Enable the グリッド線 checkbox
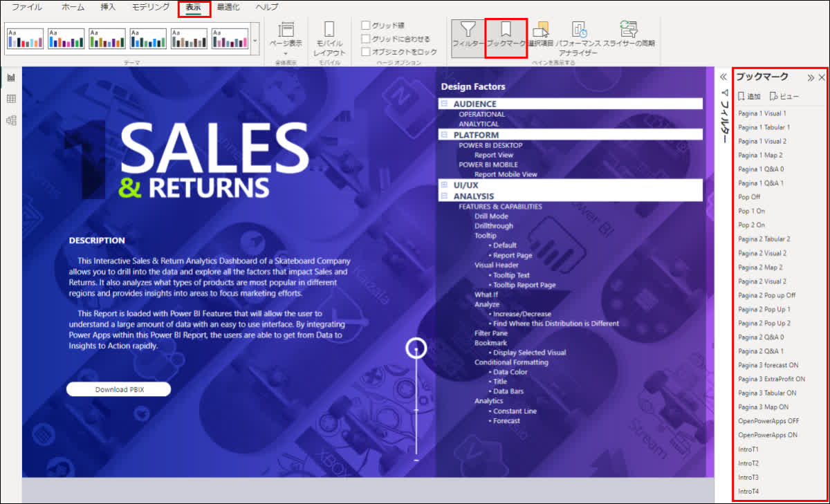 [366, 26]
